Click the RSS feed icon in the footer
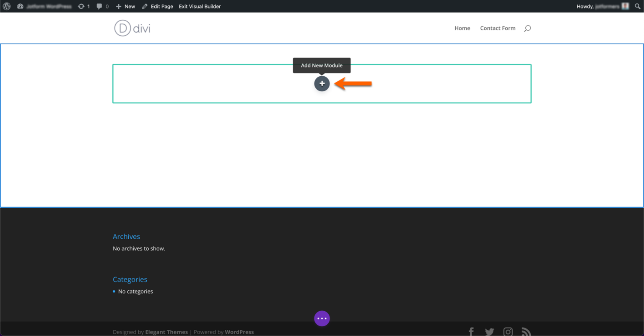This screenshot has height=336, width=644. tap(526, 331)
